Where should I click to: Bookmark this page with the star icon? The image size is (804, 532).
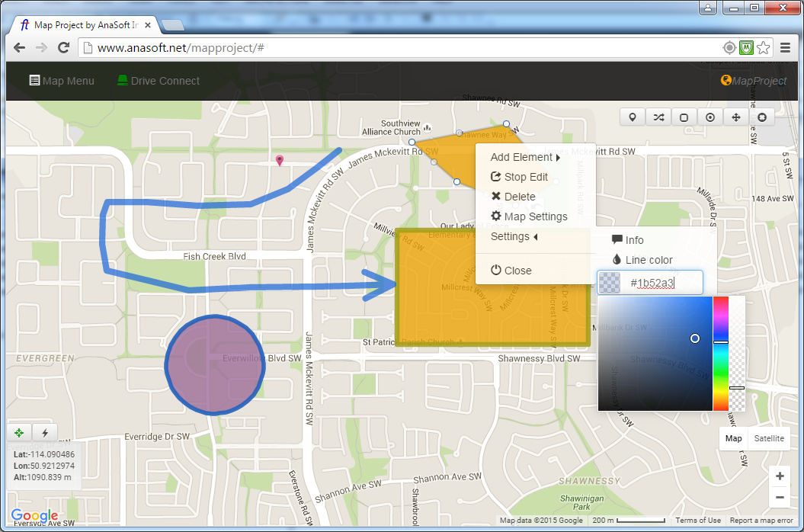[764, 48]
